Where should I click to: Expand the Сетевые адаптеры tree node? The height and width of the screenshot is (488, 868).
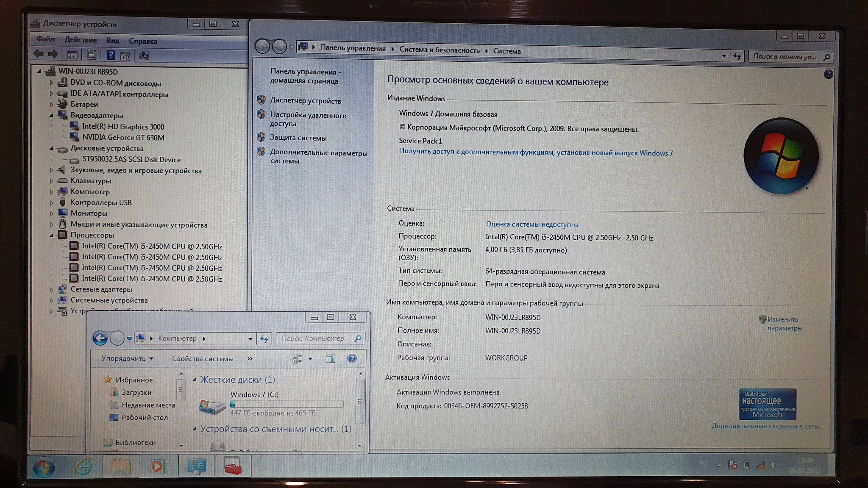click(52, 290)
